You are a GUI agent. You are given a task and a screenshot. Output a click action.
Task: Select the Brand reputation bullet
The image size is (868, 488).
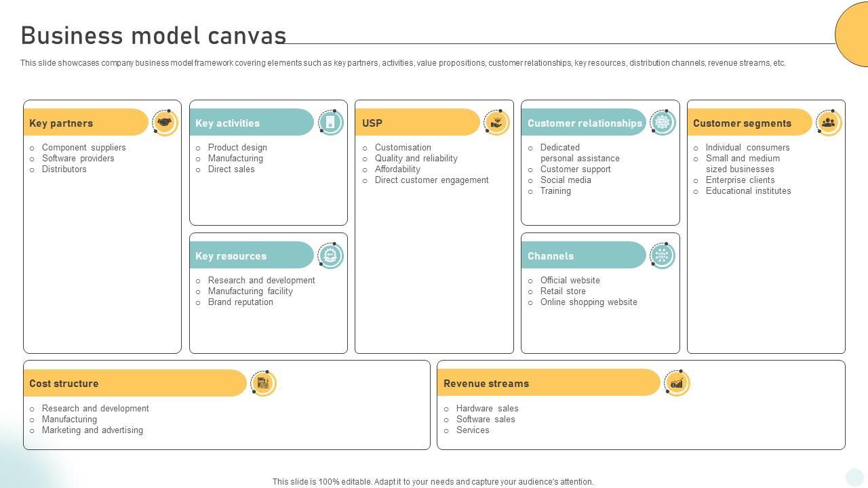(x=240, y=302)
